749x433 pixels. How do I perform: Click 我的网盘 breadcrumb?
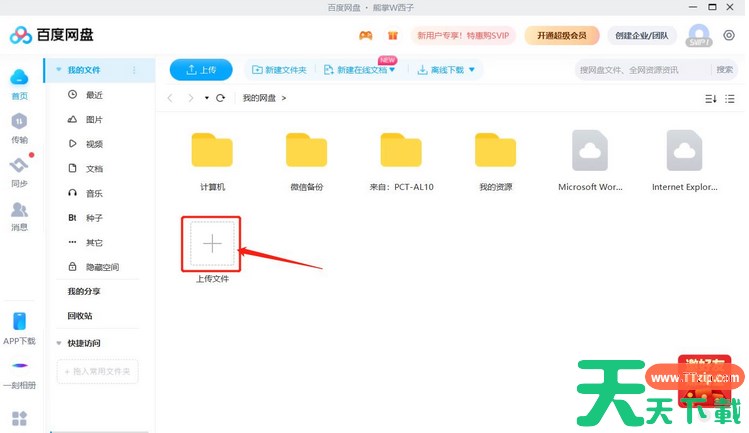tap(259, 98)
